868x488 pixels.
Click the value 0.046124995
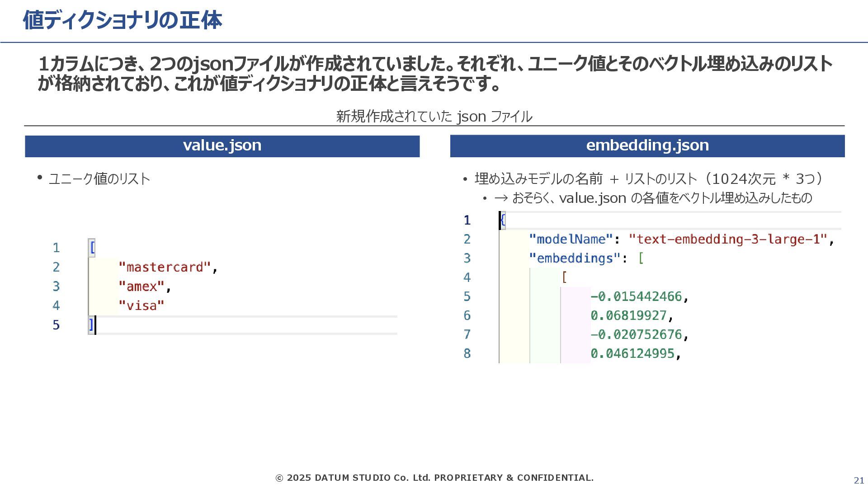click(x=632, y=353)
